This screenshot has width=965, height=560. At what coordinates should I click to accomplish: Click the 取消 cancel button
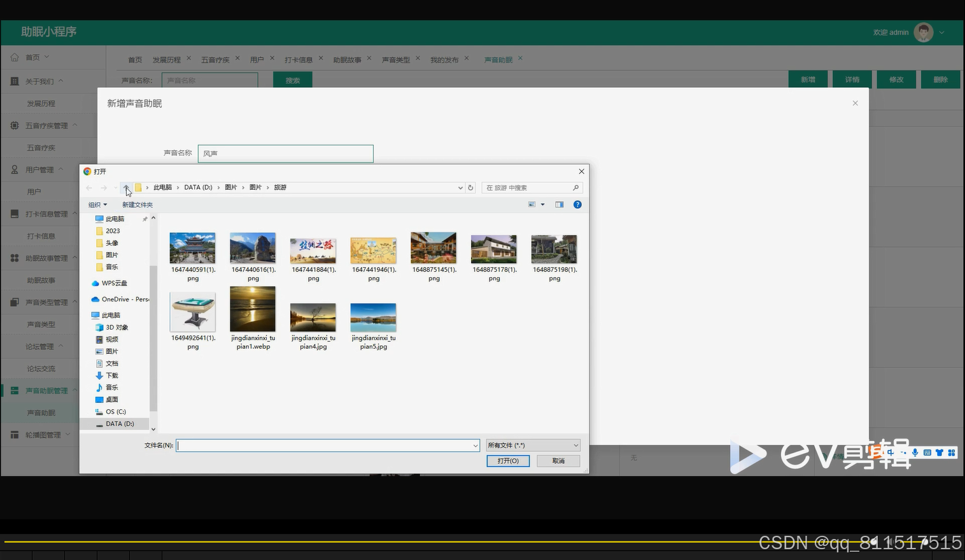tap(558, 461)
